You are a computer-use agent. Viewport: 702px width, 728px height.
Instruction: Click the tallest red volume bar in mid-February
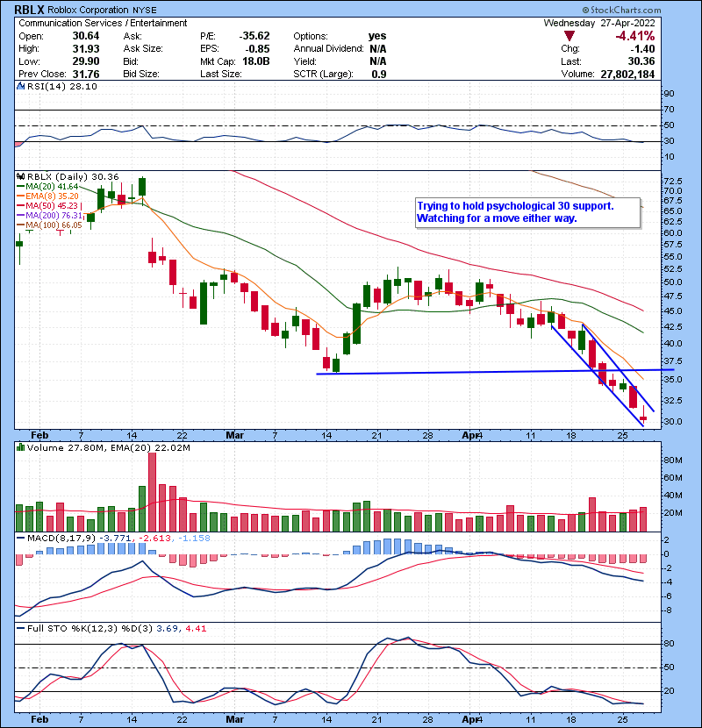coord(152,492)
